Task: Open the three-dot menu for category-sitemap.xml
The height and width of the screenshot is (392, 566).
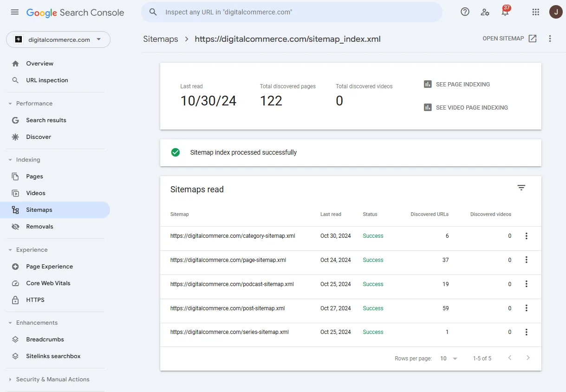Action: 527,235
